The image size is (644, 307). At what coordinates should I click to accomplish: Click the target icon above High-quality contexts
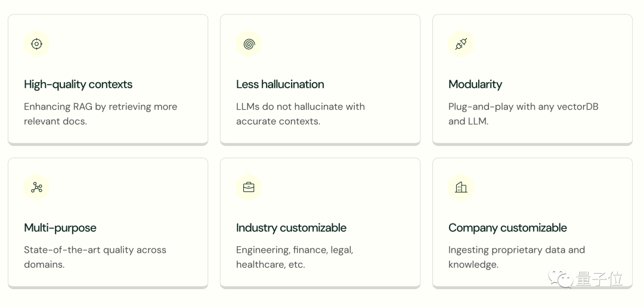coord(36,44)
